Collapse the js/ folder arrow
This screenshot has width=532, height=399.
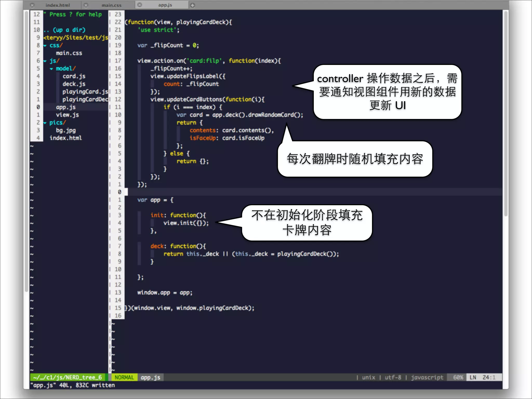tap(45, 61)
